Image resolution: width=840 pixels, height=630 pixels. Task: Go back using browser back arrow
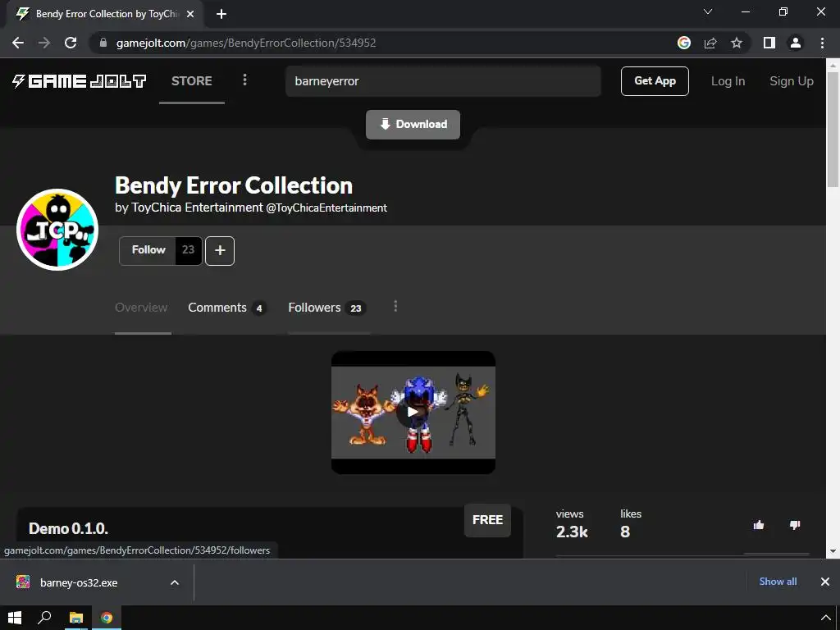point(18,43)
